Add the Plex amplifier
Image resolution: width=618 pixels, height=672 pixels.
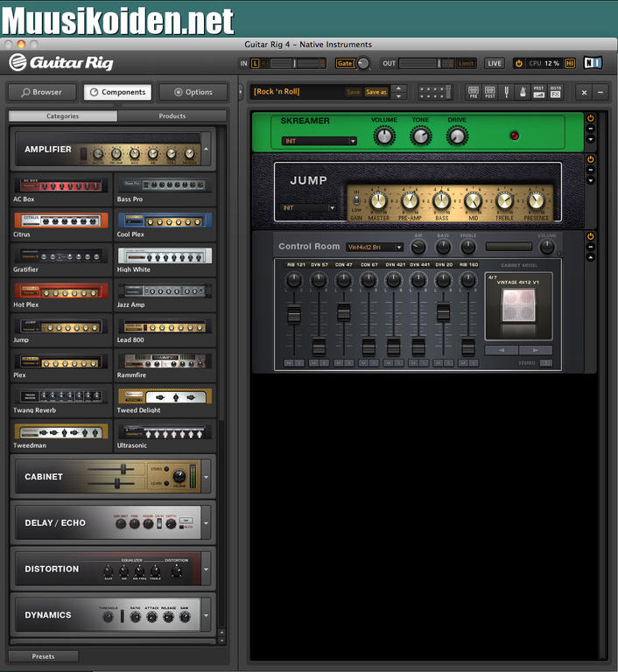coord(60,366)
